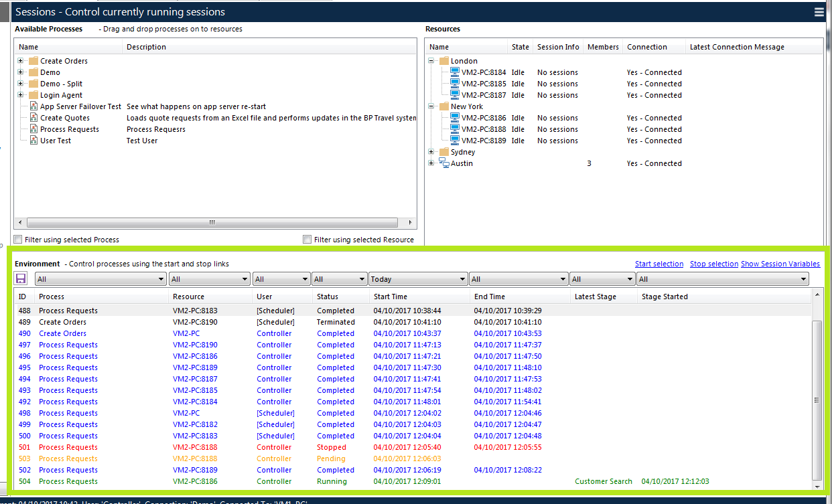
Task: Collapse the London resource group
Action: [x=432, y=61]
